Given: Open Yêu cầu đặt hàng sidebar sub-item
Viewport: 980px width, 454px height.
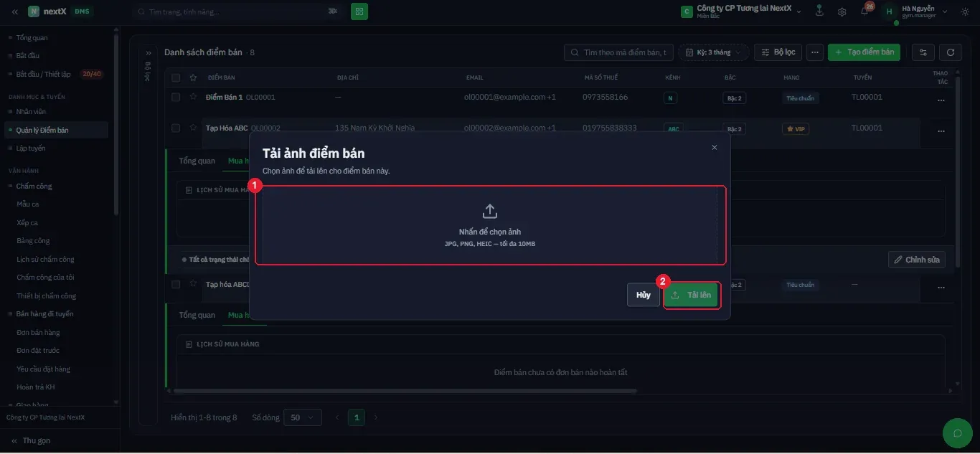Looking at the screenshot, I should (x=43, y=369).
